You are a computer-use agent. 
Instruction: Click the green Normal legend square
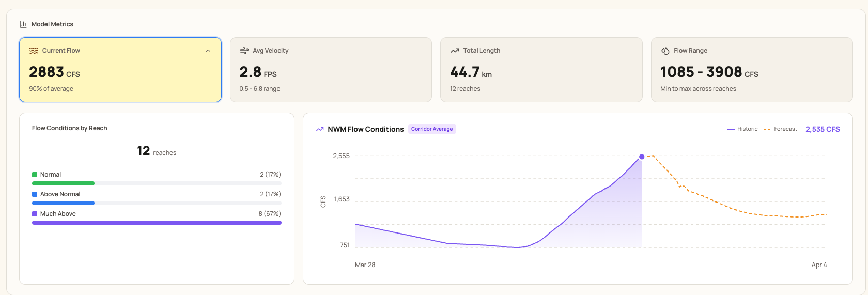(35, 175)
